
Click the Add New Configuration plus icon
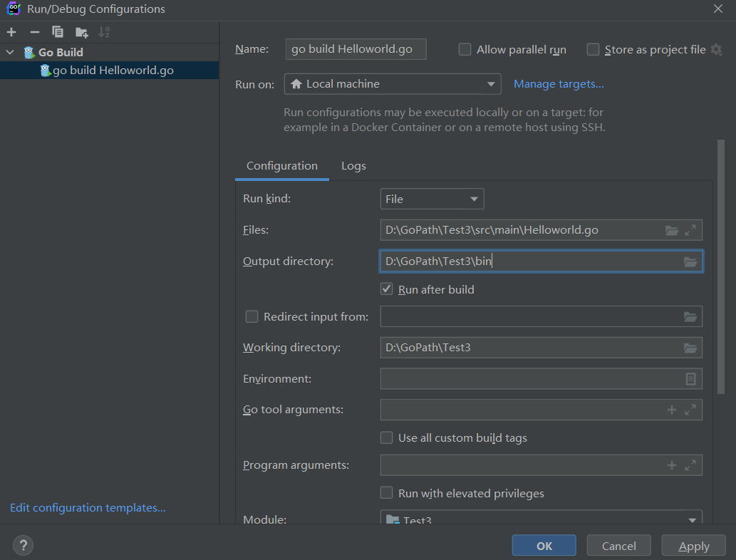[11, 32]
